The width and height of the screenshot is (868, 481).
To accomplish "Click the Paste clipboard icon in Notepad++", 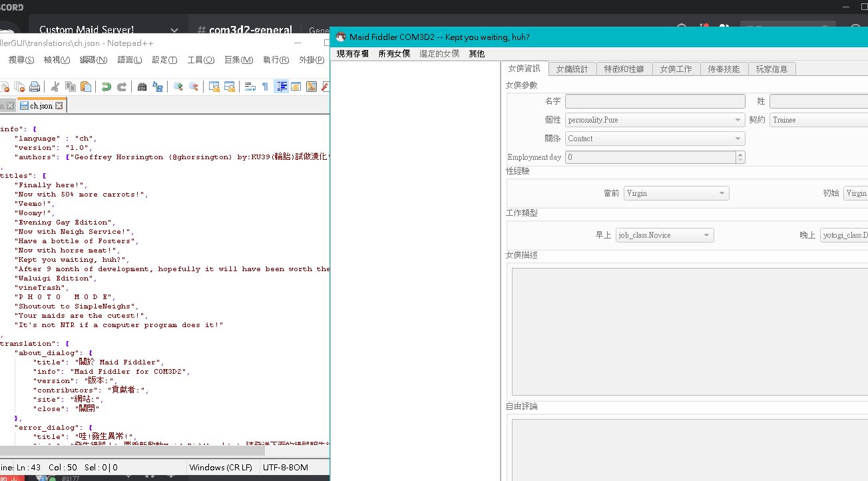I will (x=86, y=87).
